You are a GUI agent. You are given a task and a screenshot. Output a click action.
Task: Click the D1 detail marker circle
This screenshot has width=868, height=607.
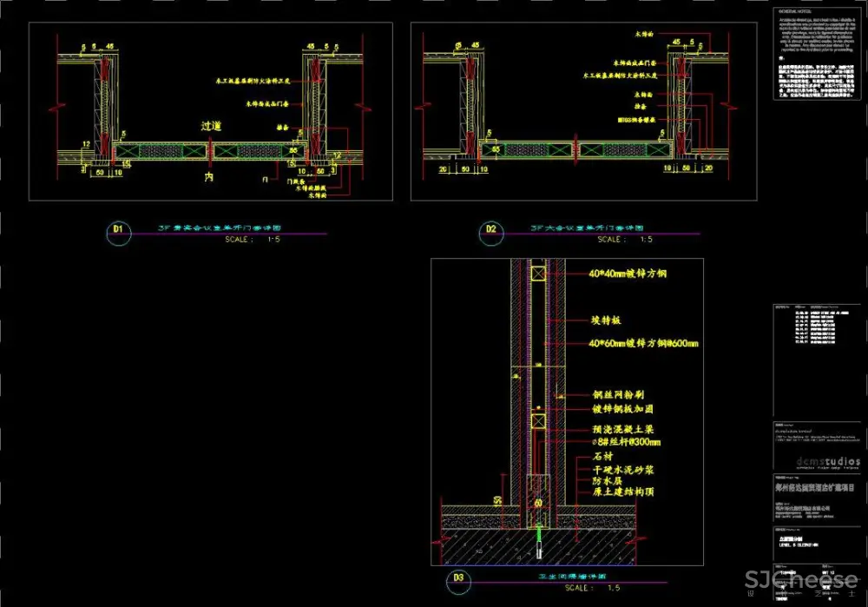click(x=119, y=230)
